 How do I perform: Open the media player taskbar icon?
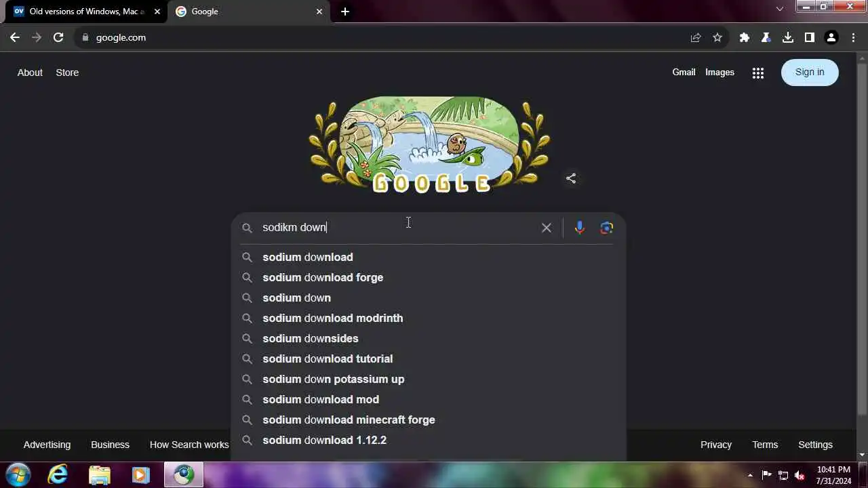point(140,474)
